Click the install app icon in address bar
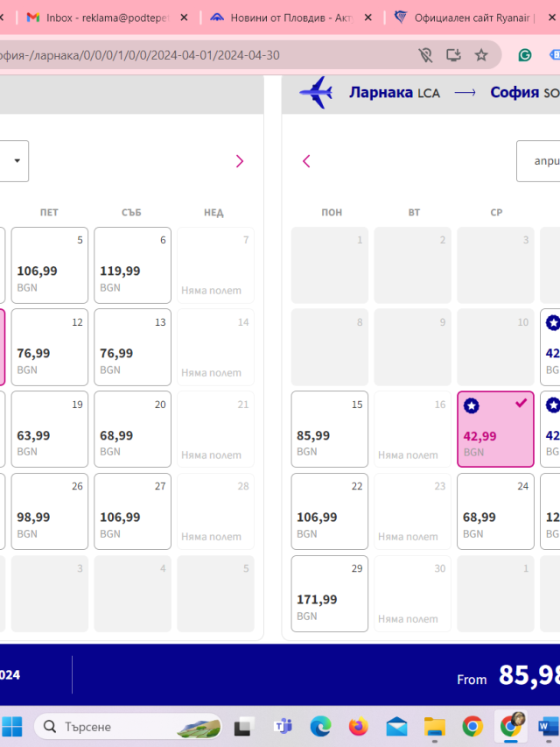This screenshot has height=747, width=560. tap(453, 55)
